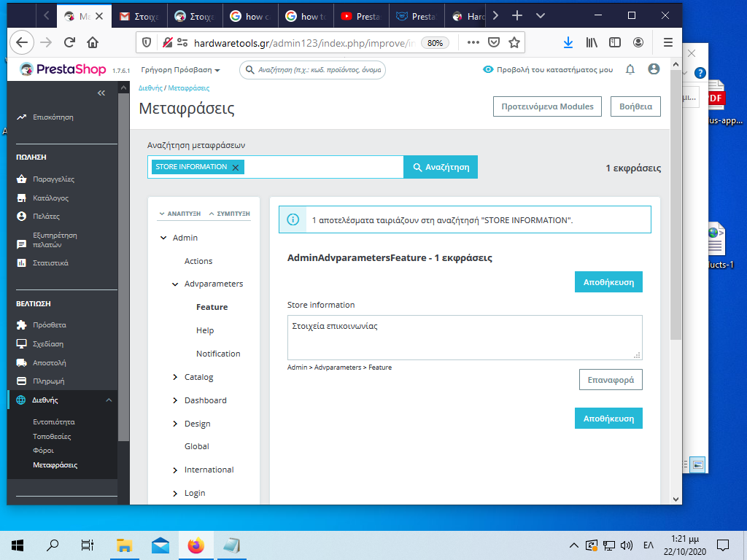The image size is (747, 560).
Task: Open Προτεινόμενα Modules button
Action: [547, 106]
